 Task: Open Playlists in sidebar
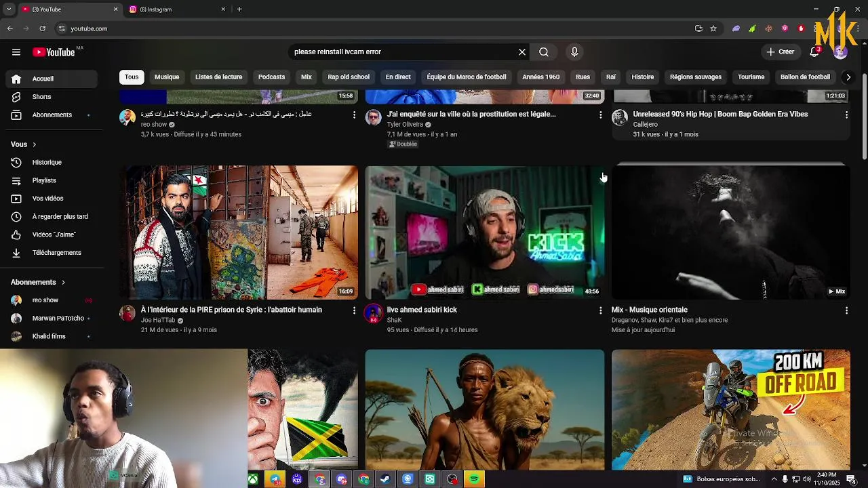click(x=53, y=181)
